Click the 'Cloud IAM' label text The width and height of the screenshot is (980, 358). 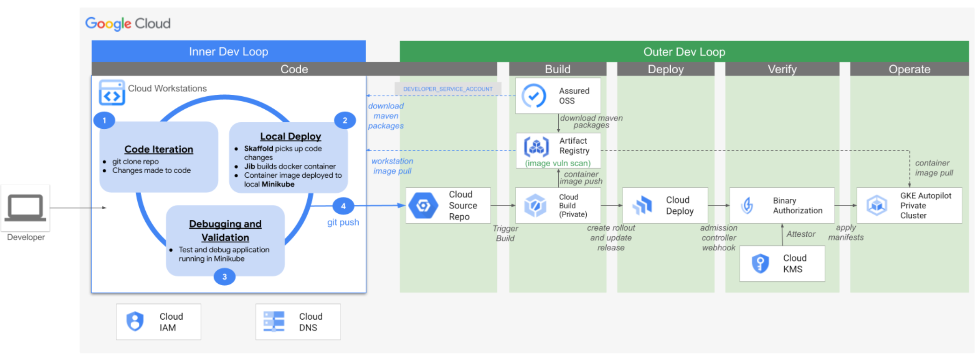coord(171,322)
